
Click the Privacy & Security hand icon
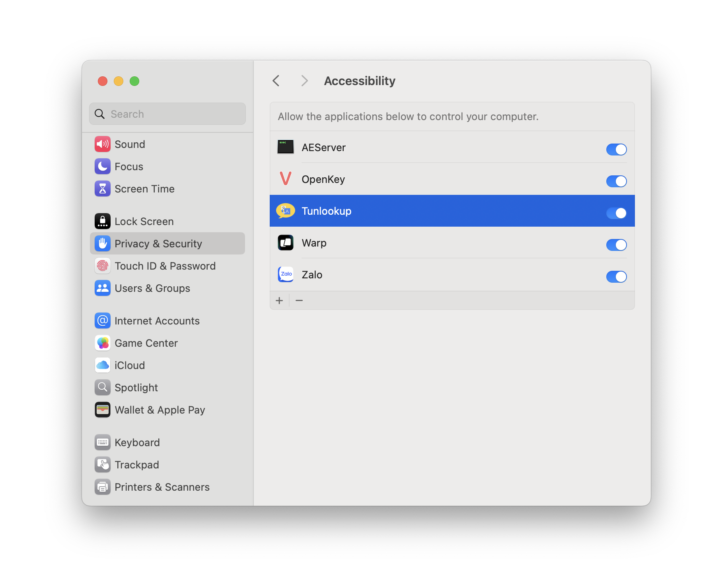coord(103,243)
